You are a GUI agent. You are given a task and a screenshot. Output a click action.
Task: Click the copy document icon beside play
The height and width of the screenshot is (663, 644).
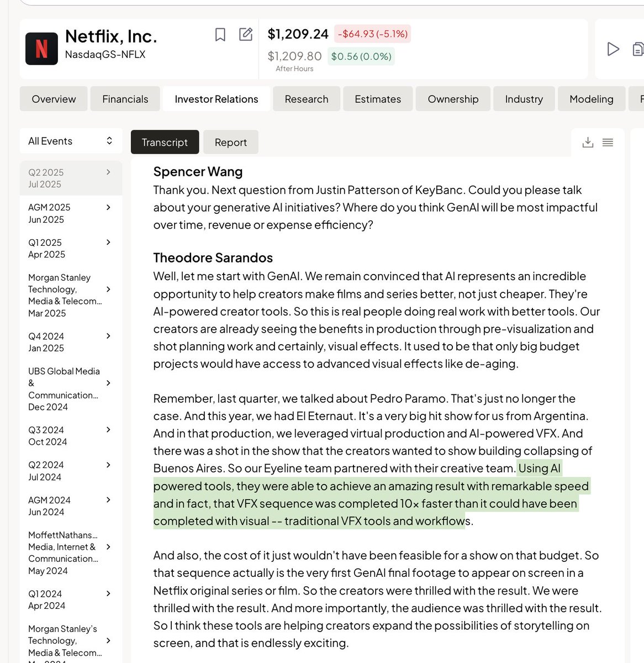[x=638, y=49]
